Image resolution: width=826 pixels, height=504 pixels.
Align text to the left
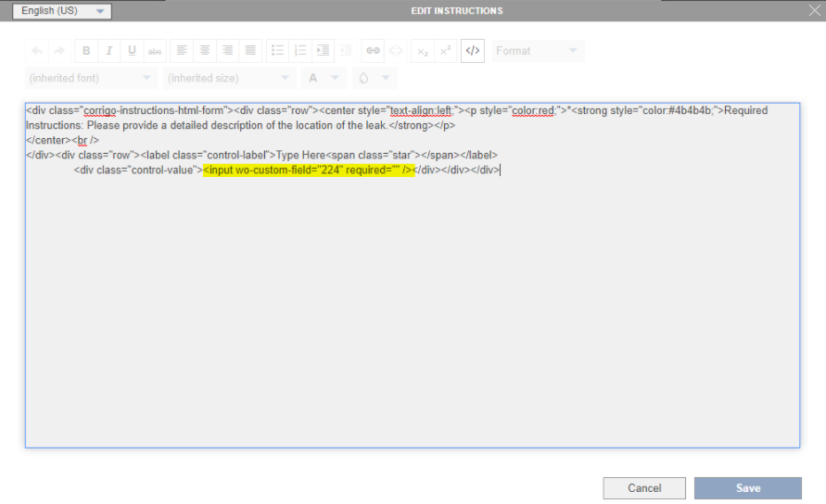pos(183,51)
